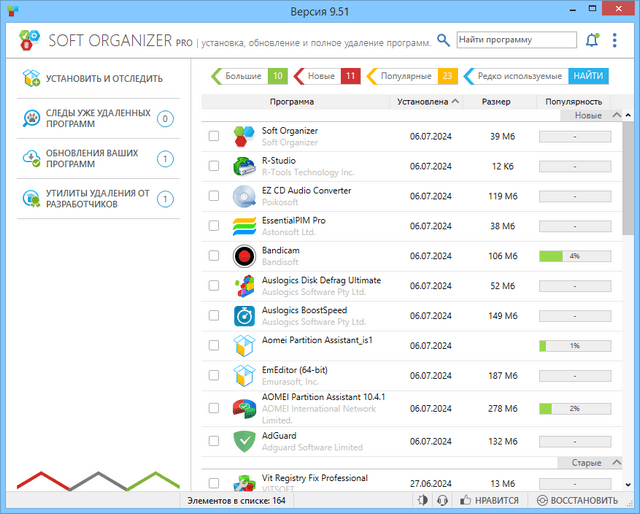
Task: Toggle the theme contrast icon in status bar
Action: click(x=420, y=500)
